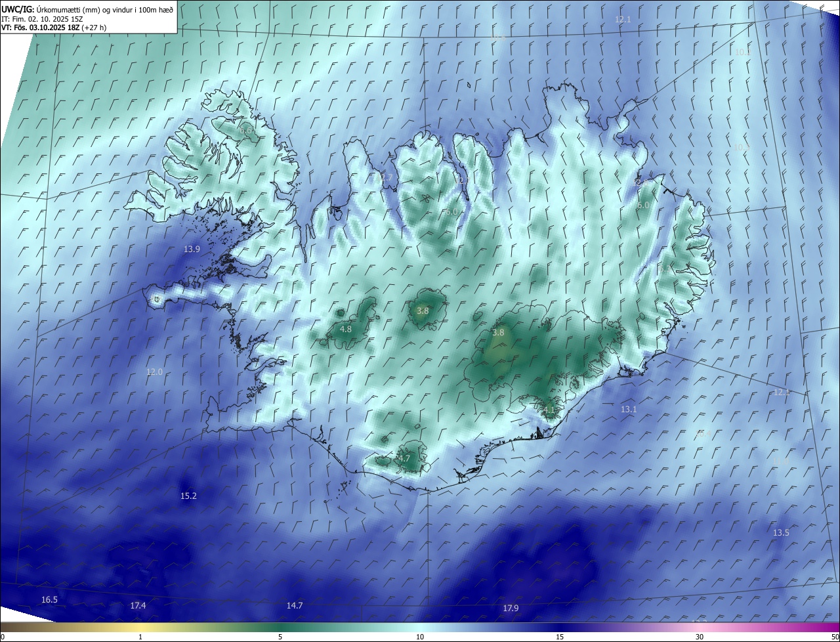Viewport: 840px width, 642px height.
Task: Click the colorbar tick label 15
Action: pyautogui.click(x=560, y=637)
